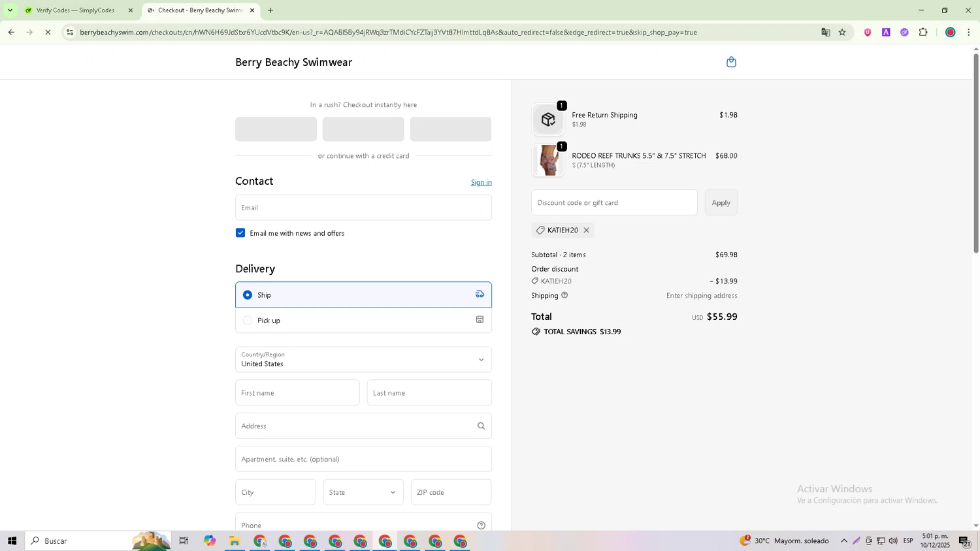This screenshot has height=551, width=980.
Task: Click the Free Return Shipping box thumbnail
Action: tap(548, 119)
